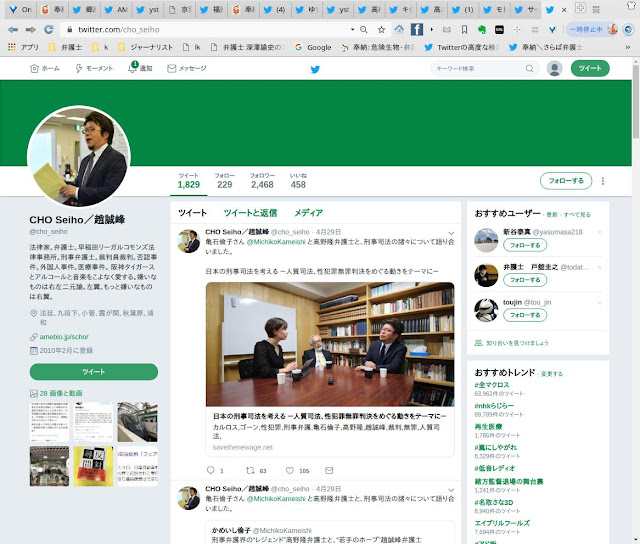Screen dimensions: 640x544
Task: Select the ツイート timeline tab
Action: click(192, 213)
